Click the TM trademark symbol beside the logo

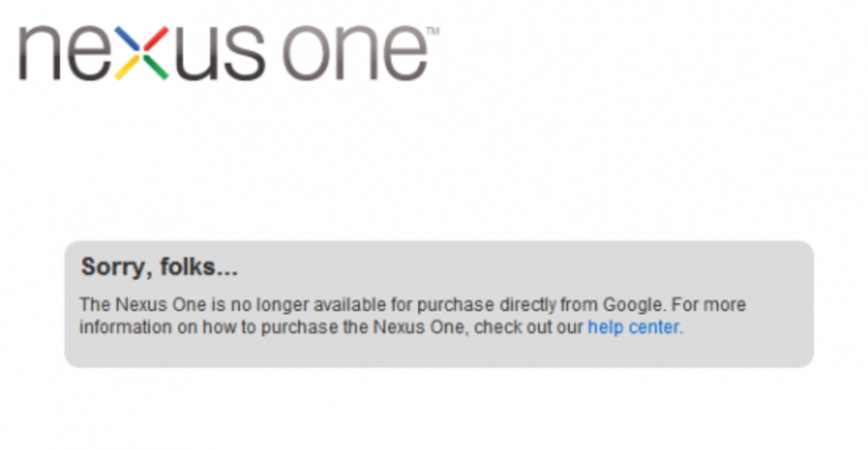[x=433, y=31]
